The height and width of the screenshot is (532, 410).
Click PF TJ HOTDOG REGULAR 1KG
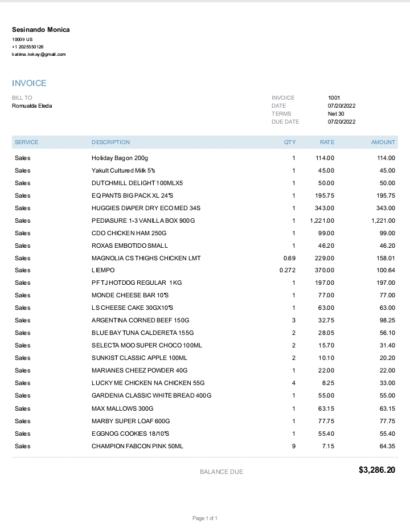(137, 283)
